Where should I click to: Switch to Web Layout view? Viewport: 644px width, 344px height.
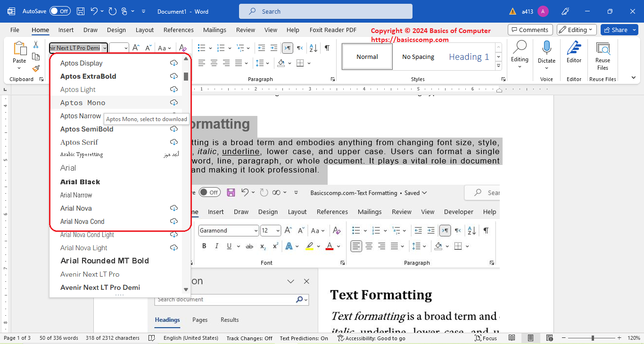pyautogui.click(x=549, y=338)
